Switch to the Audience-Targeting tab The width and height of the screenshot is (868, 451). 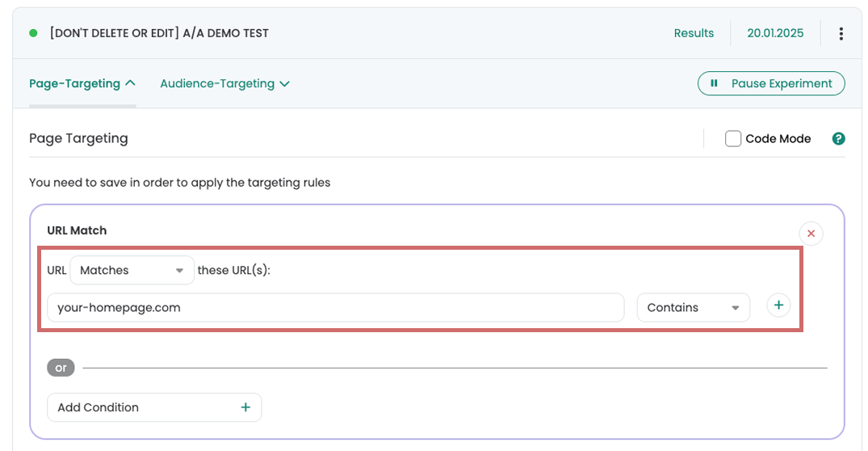pos(224,84)
